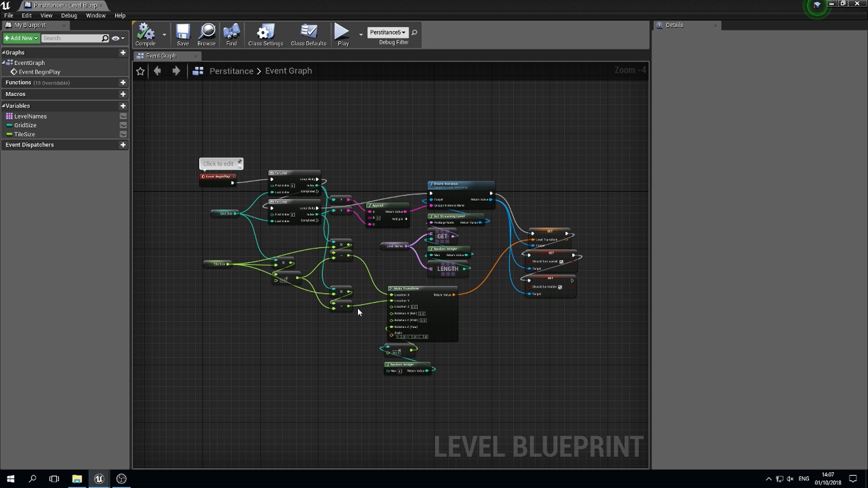Open the Debug menu

click(69, 15)
